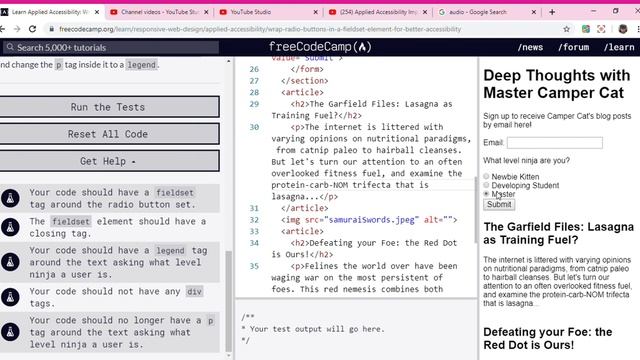Close the YouTube Studio tab

[316, 12]
